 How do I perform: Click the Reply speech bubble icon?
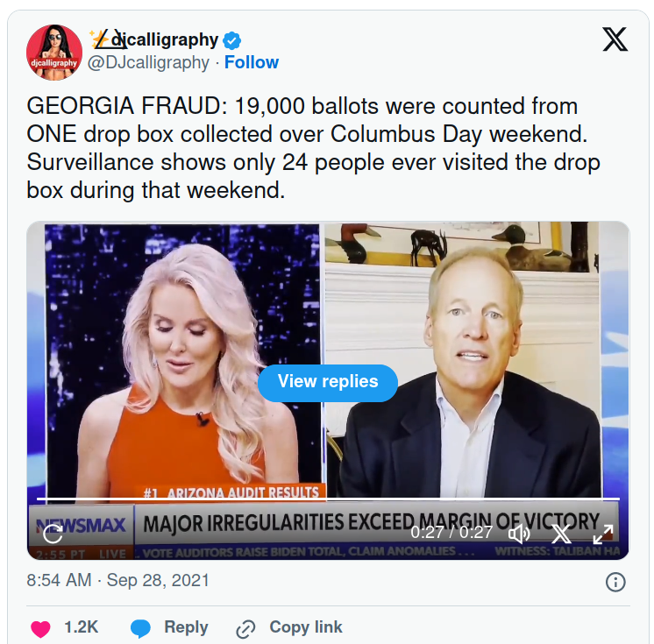[x=140, y=628]
